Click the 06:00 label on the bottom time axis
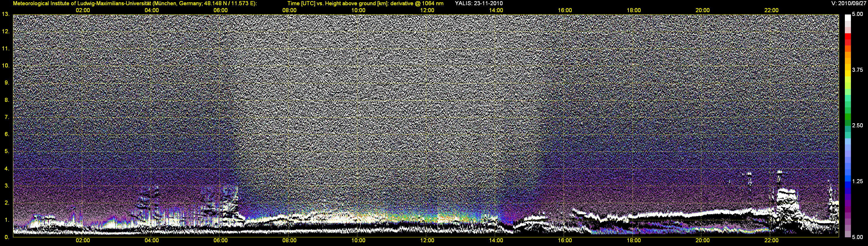This screenshot has width=868, height=246. pos(220,241)
